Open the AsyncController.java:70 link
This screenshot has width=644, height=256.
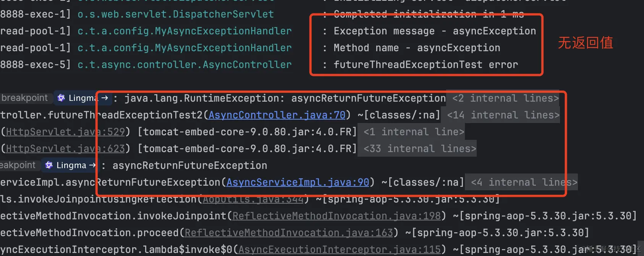[x=277, y=115]
